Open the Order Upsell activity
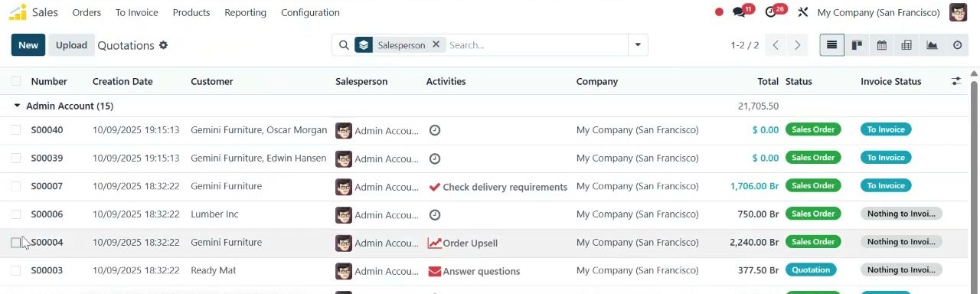The image size is (980, 294). click(x=462, y=243)
